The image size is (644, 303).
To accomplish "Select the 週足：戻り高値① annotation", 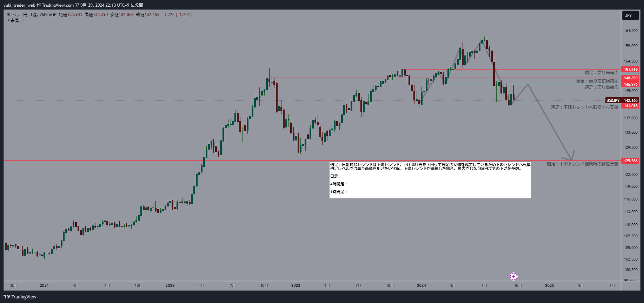I will (x=601, y=87).
